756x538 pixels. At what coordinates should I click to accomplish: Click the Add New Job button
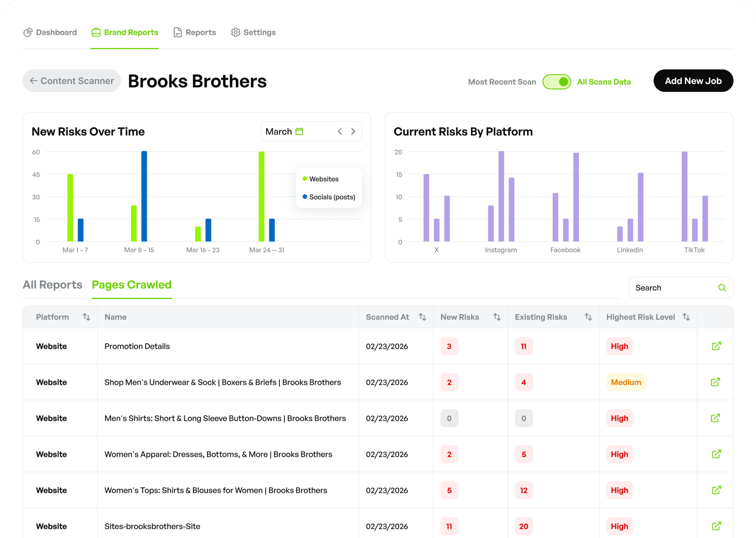[x=693, y=81]
